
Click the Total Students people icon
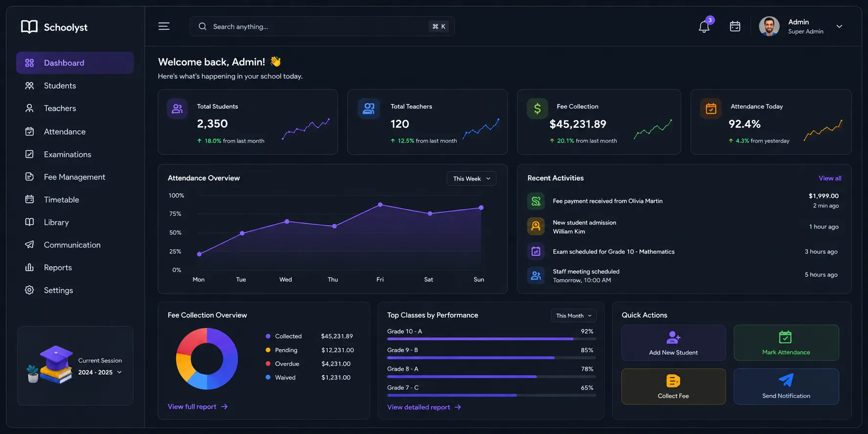[177, 109]
